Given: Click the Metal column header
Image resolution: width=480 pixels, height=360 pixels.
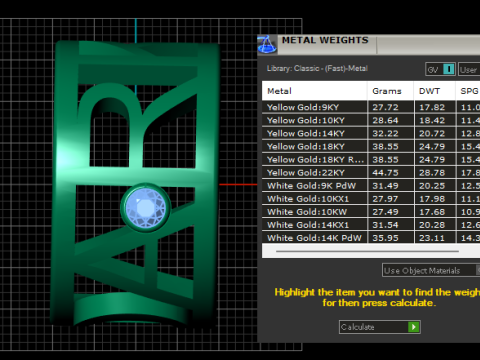Looking at the screenshot, I should point(314,91).
